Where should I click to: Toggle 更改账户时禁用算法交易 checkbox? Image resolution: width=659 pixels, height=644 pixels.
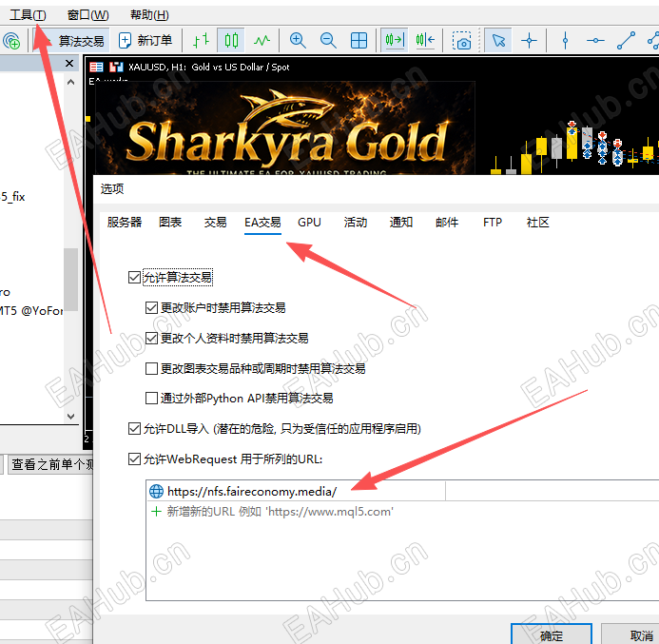coord(151,307)
